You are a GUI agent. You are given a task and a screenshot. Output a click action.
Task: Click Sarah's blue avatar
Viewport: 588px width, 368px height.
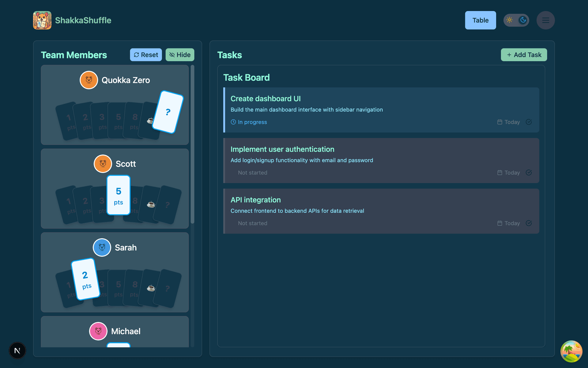tap(102, 247)
